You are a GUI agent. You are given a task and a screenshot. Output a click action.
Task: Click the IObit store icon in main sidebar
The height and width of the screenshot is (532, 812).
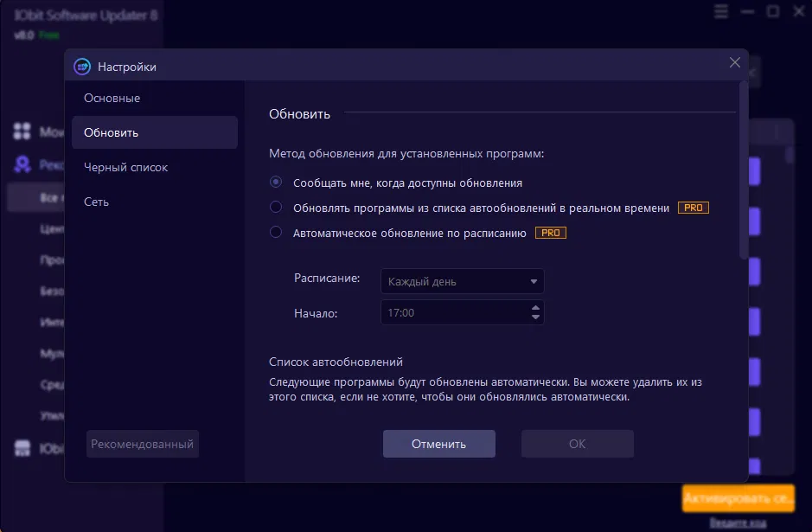click(22, 447)
